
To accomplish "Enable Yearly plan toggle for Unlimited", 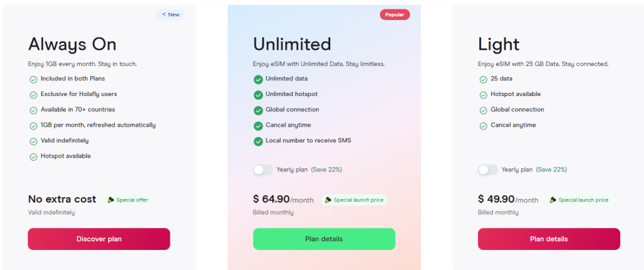I will (x=263, y=170).
